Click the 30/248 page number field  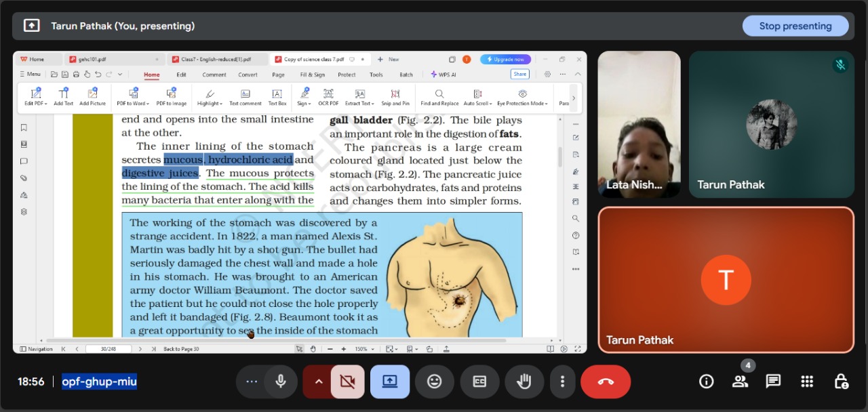coord(108,349)
